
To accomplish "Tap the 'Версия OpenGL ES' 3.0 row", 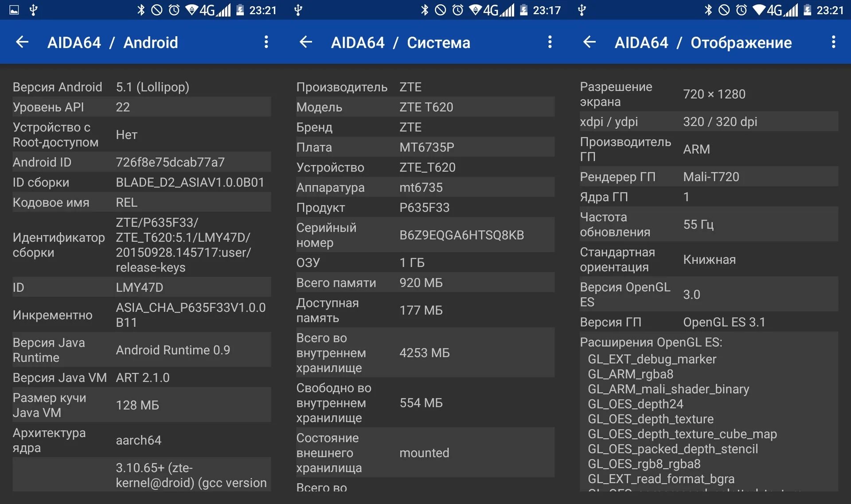I will pos(709,294).
